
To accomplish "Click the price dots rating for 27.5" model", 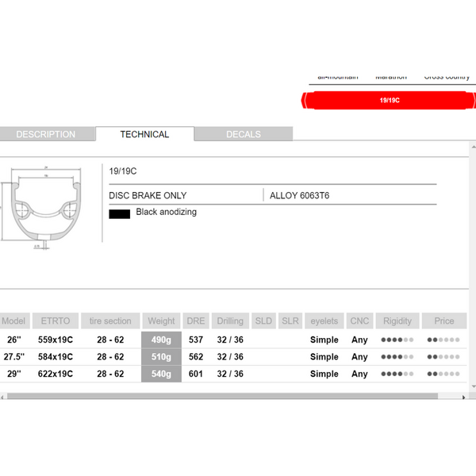I will tap(443, 357).
